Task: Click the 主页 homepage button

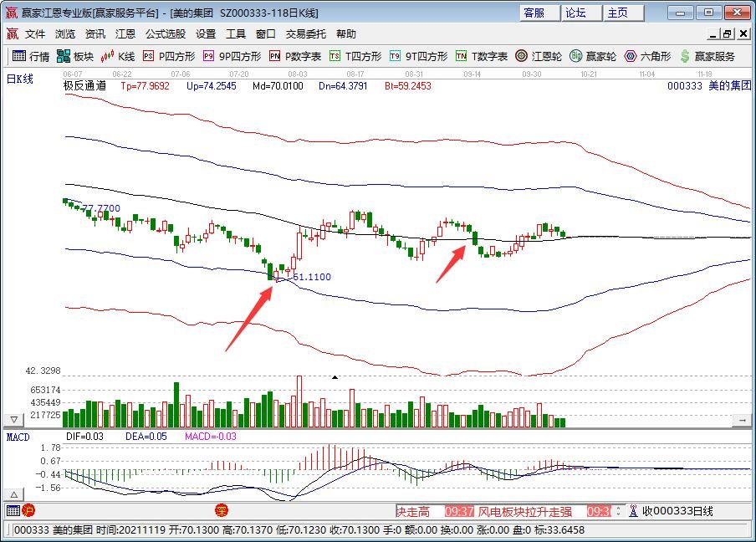Action: click(x=619, y=13)
